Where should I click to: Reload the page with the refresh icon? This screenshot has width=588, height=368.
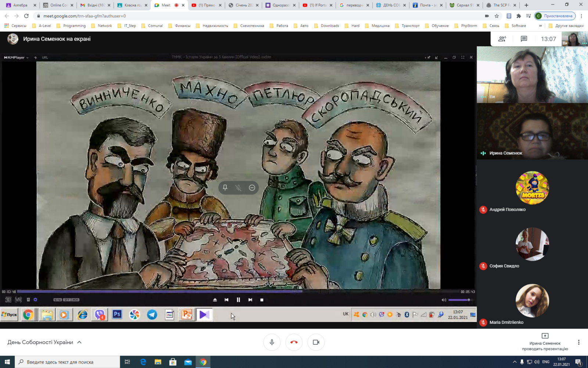(26, 16)
